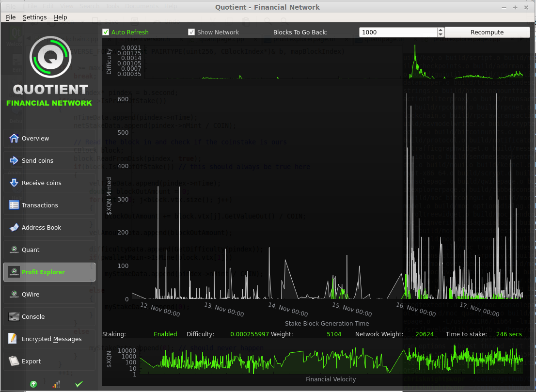536x392 pixels.
Task: Switch to the Quant page
Action: (x=49, y=250)
